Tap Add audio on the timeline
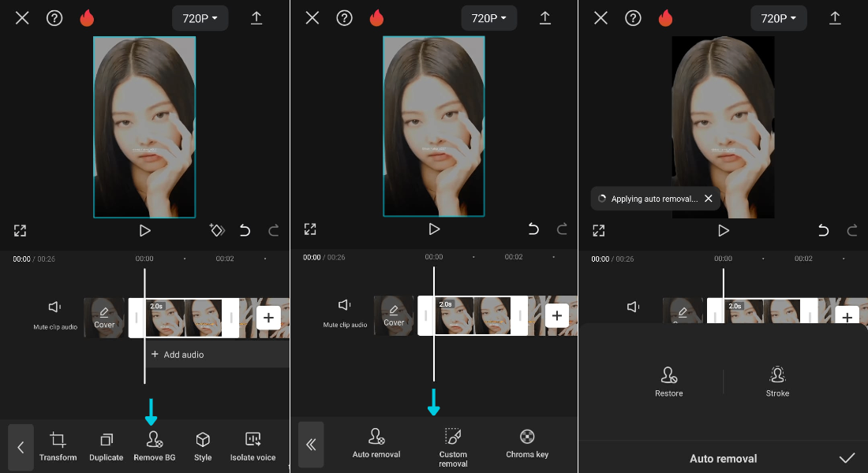Viewport: 868px width, 473px height. [178, 355]
